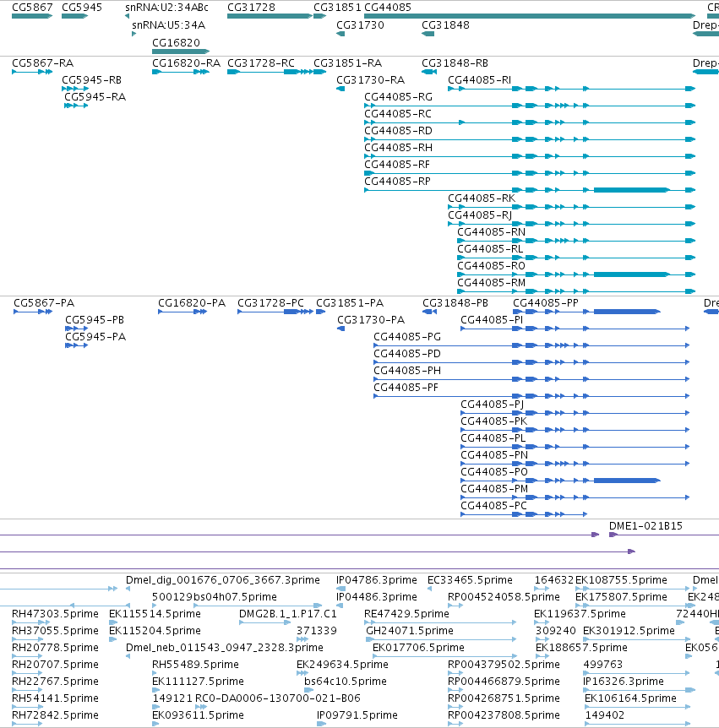Click the Dmel_neb_011543_0947_2328.3prime EST label
The image size is (719, 728).
click(x=225, y=648)
